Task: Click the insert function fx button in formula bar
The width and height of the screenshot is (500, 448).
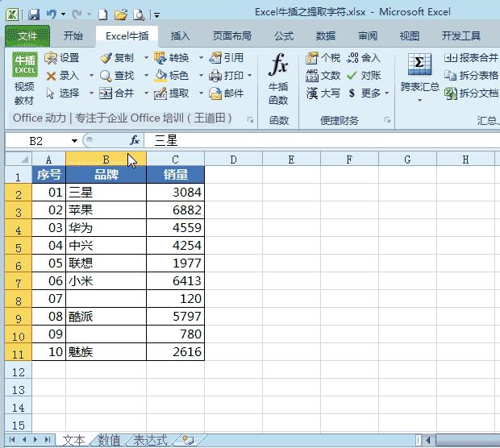Action: click(x=135, y=140)
